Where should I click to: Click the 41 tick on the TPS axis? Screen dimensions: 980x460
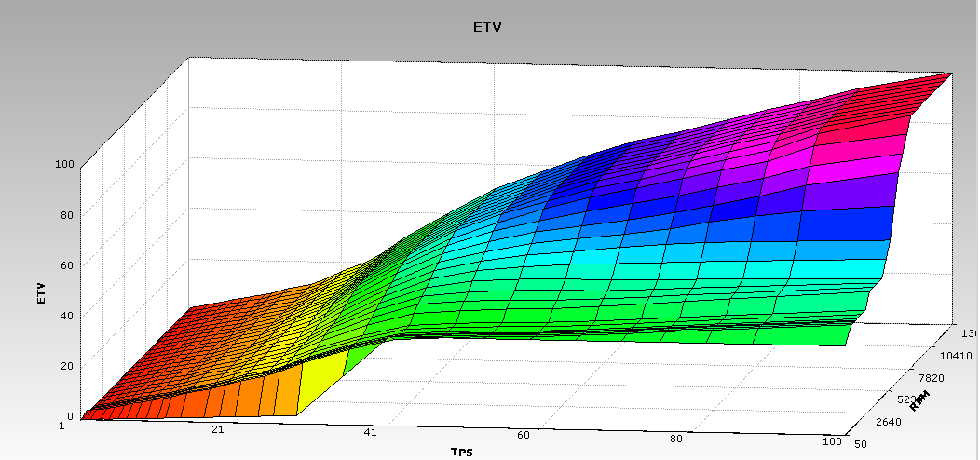point(371,433)
